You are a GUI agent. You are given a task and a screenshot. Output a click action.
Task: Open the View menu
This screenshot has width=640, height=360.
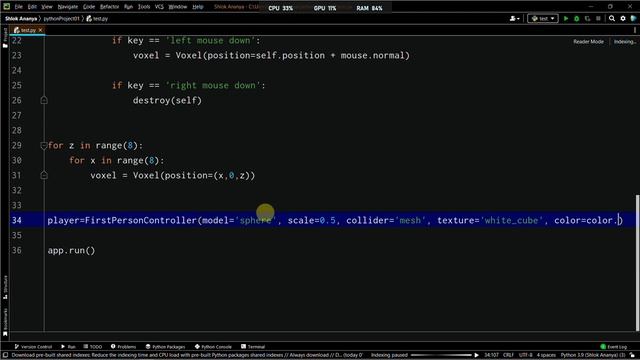(47, 7)
